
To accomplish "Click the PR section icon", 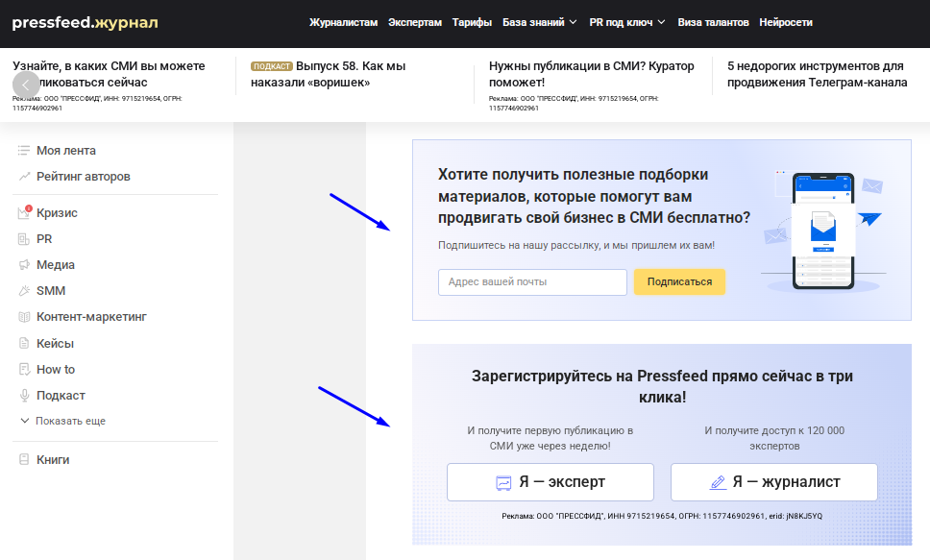I will tap(24, 239).
